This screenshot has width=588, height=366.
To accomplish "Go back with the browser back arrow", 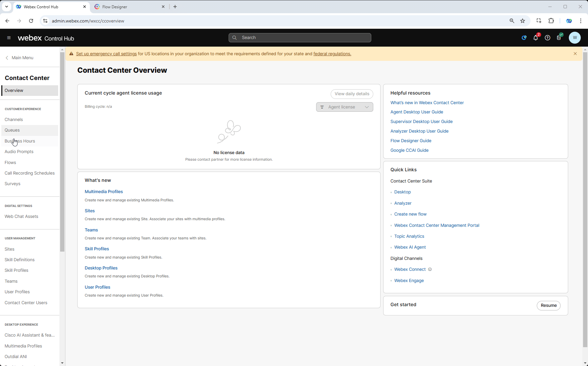I will pyautogui.click(x=7, y=21).
